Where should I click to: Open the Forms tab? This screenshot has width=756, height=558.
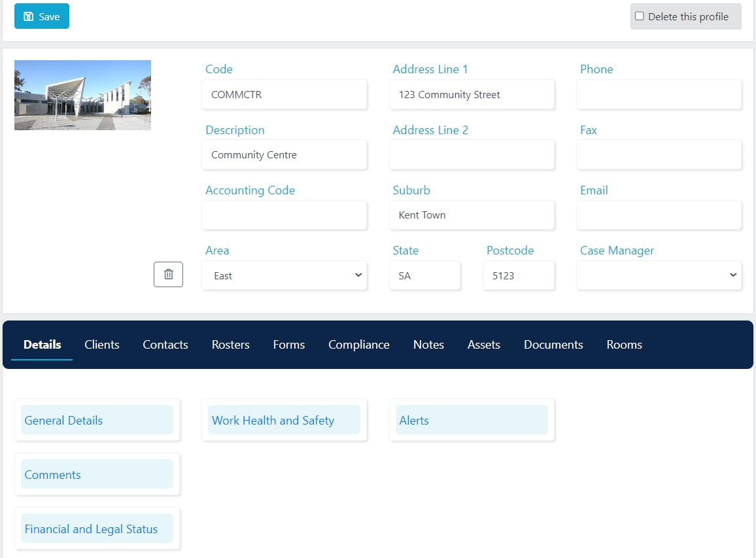289,345
